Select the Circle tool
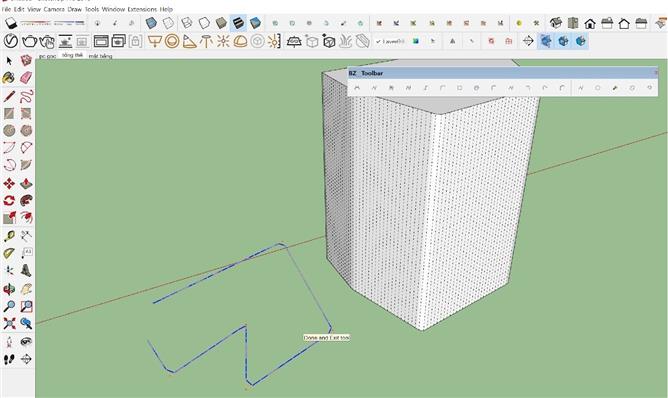 point(9,130)
